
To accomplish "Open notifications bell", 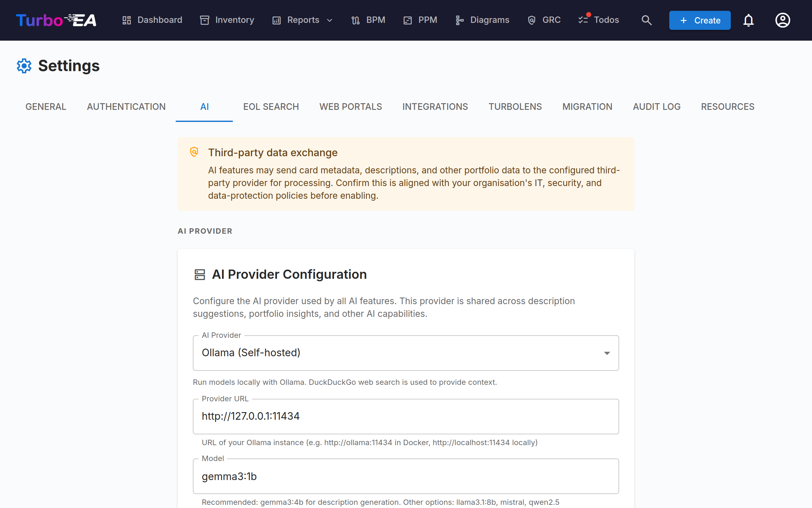I will click(748, 20).
